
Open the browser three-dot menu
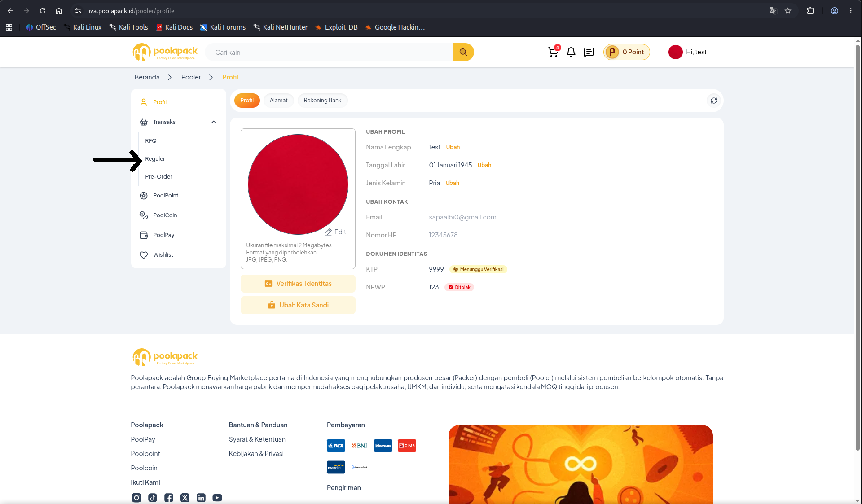(x=851, y=11)
